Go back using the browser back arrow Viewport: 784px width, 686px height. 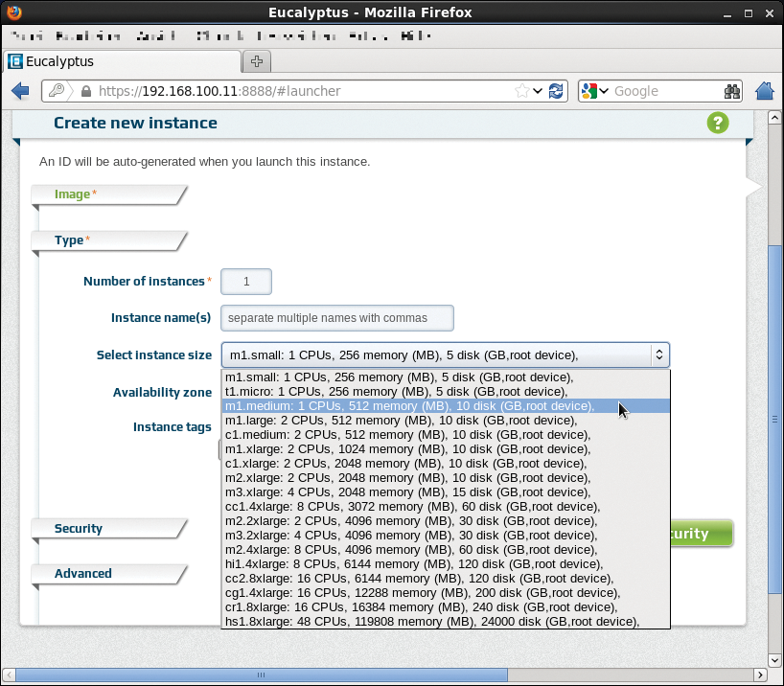point(20,91)
